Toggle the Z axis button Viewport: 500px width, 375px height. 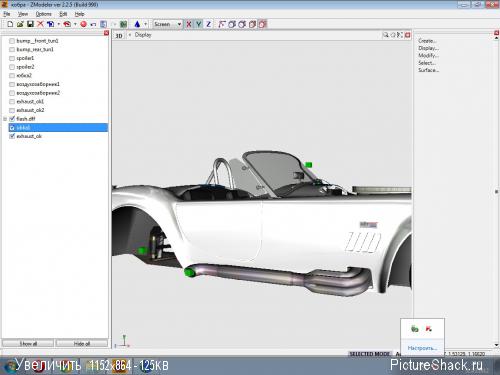(x=209, y=24)
